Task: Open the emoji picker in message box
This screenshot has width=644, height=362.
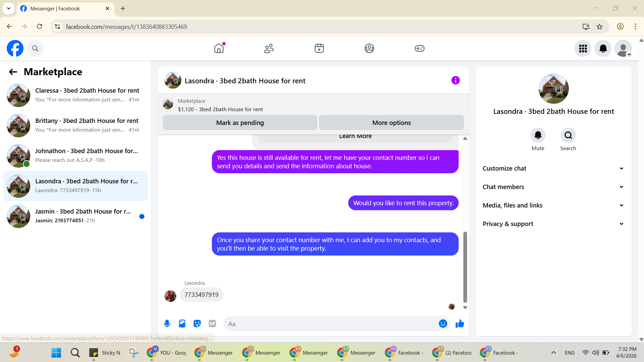Action: (443, 323)
